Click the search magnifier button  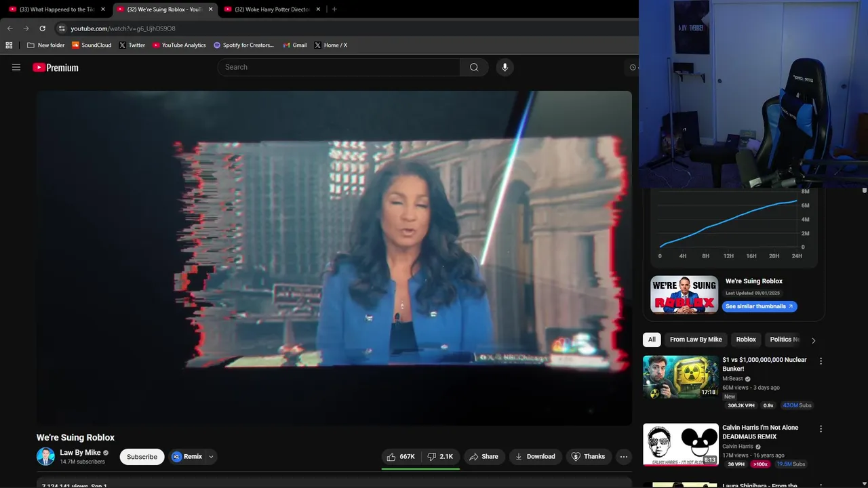474,67
